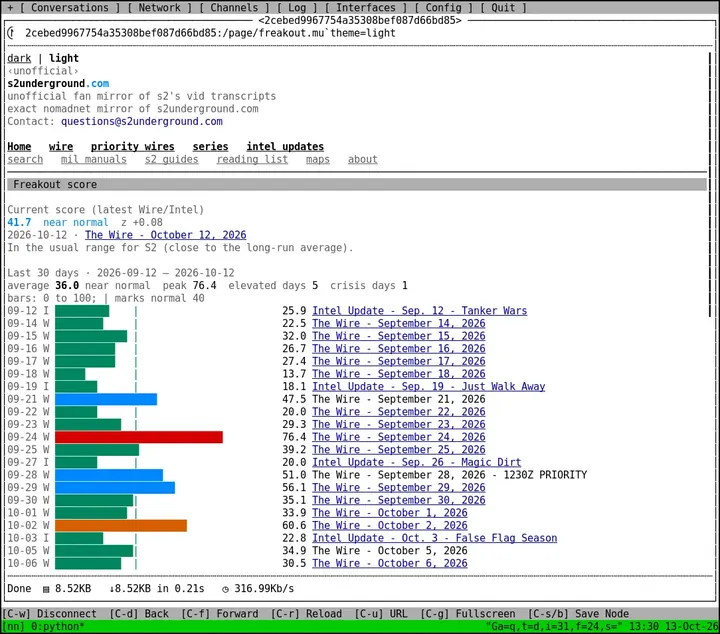Click The Wire - October 5, 2026 text

tap(390, 550)
